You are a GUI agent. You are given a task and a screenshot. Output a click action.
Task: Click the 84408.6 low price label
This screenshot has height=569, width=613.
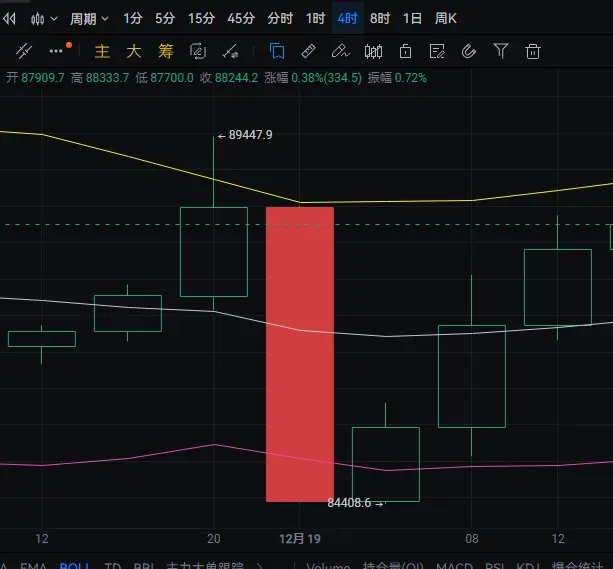(x=349, y=503)
